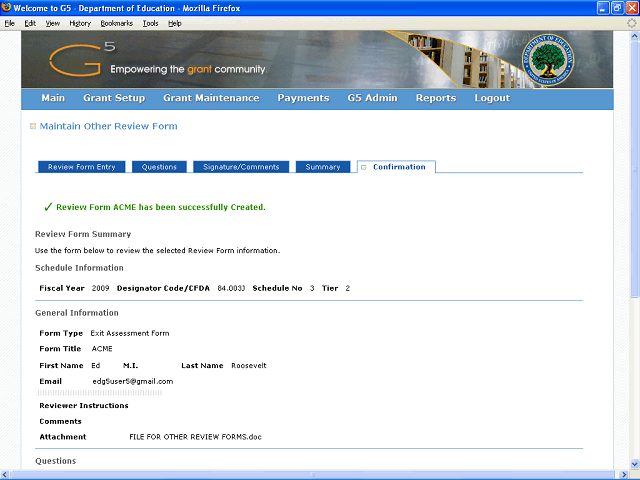
Task: Open Grant Setup navigation item
Action: coord(114,98)
